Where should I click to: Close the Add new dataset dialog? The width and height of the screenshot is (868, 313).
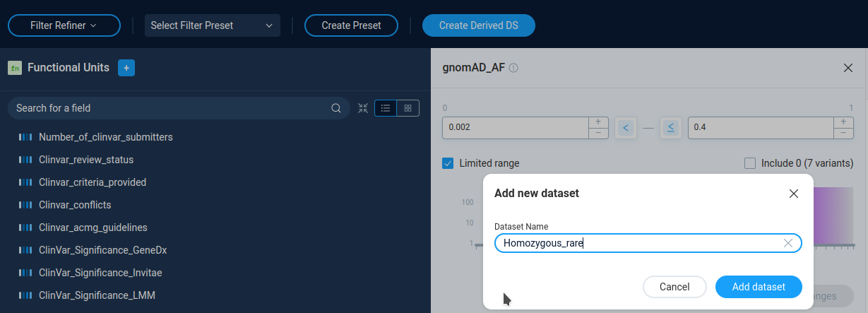[794, 194]
